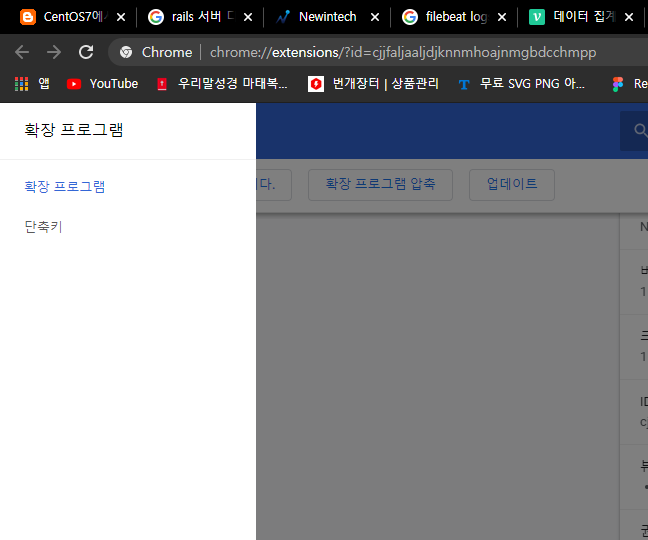648x540 pixels.
Task: Select 확장 프로그램 in the side menu
Action: [64, 187]
